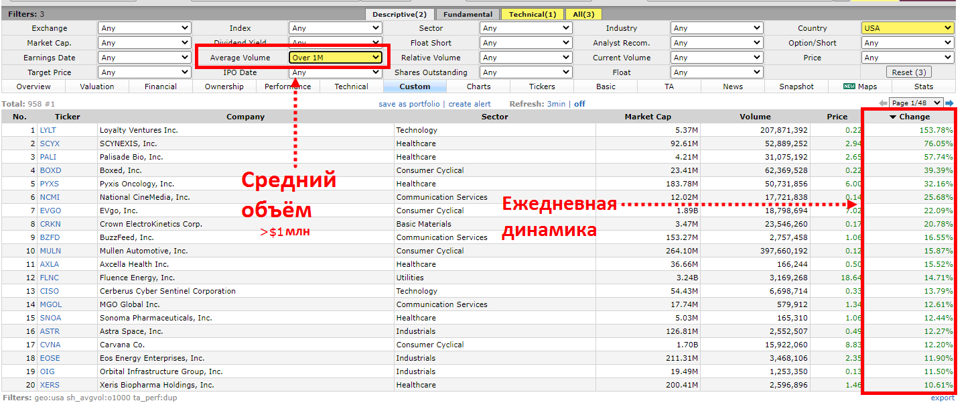Image resolution: width=980 pixels, height=407 pixels.
Task: Switch to the Snapshot tab
Action: (796, 86)
